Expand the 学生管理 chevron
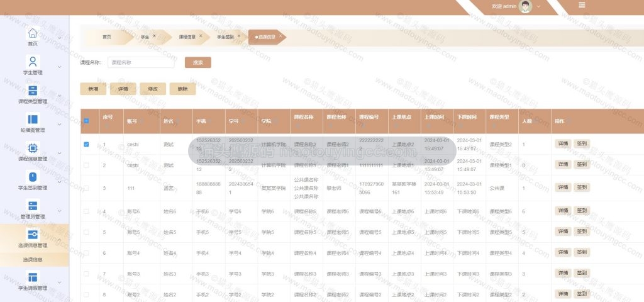The image size is (644, 302). pos(59,67)
